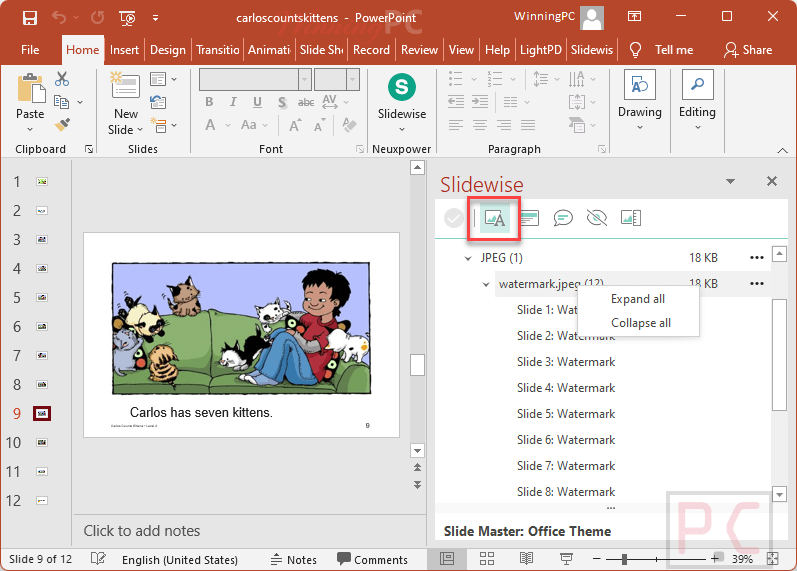Open more options for JPEG (1) row
Screen dimensions: 797x571
click(757, 258)
